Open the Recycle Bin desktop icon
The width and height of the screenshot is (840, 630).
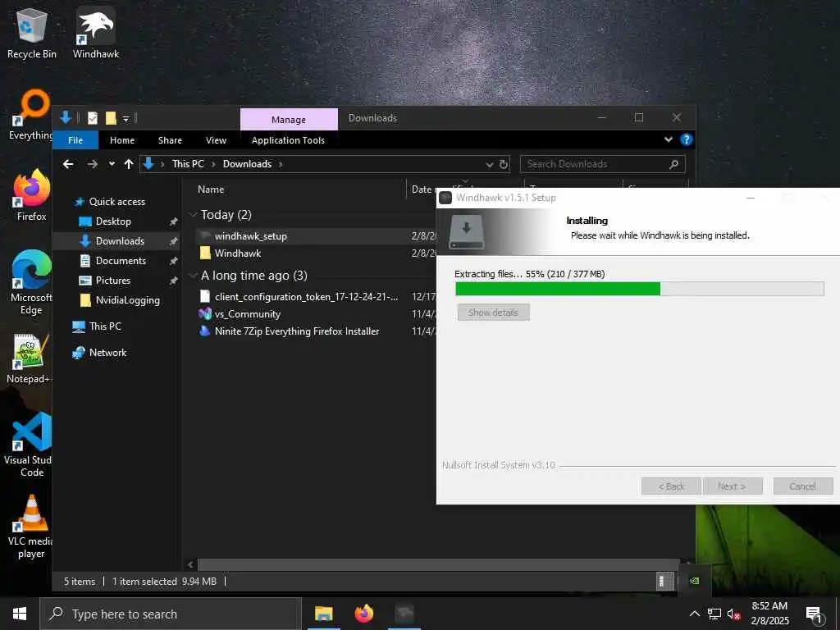pyautogui.click(x=32, y=33)
